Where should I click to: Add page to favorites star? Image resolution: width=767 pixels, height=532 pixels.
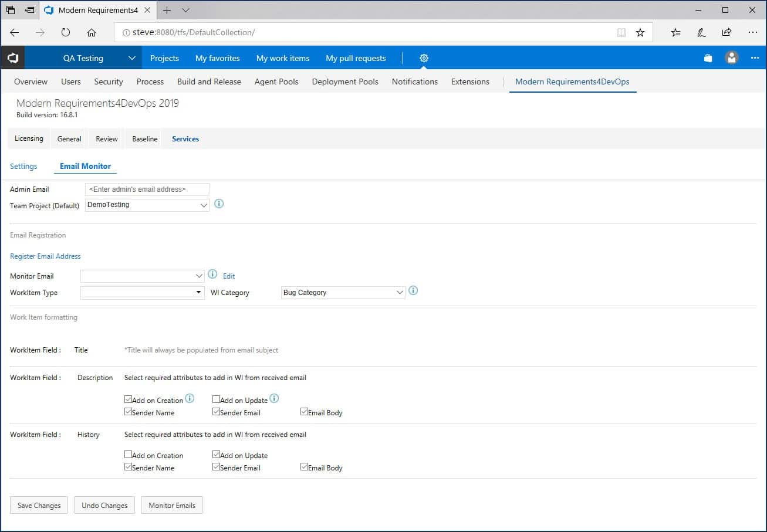point(640,32)
